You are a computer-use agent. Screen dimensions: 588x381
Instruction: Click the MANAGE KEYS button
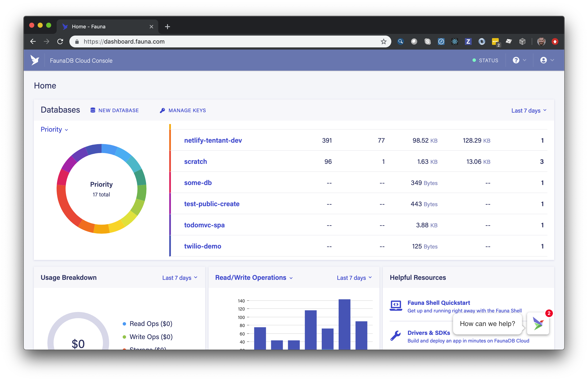(x=183, y=110)
